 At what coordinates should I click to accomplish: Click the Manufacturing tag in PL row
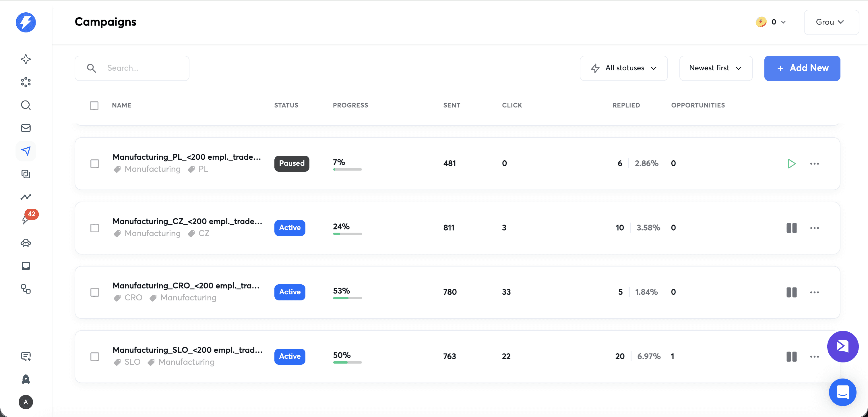pyautogui.click(x=147, y=169)
